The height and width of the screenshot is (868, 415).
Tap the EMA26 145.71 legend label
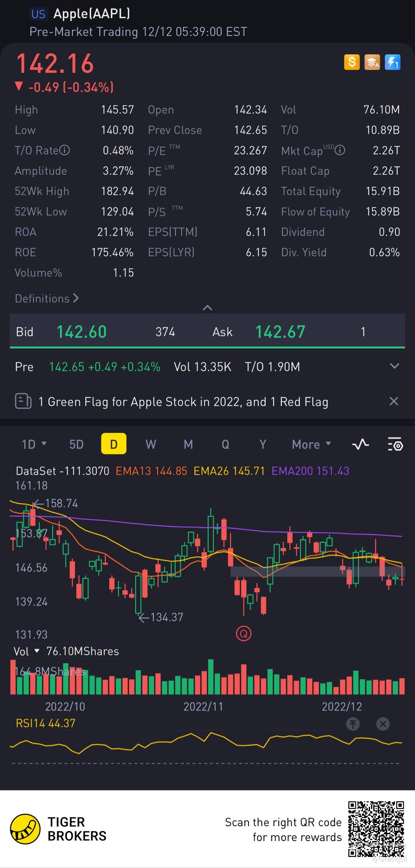[229, 471]
